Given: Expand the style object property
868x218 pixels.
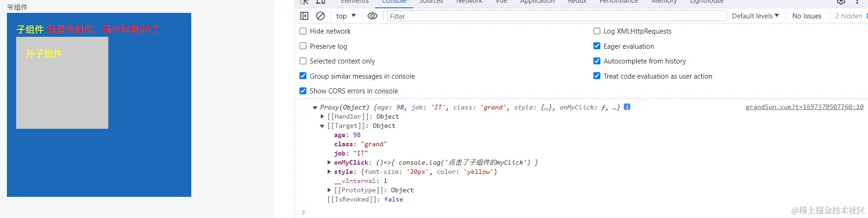Looking at the screenshot, I should [329, 172].
